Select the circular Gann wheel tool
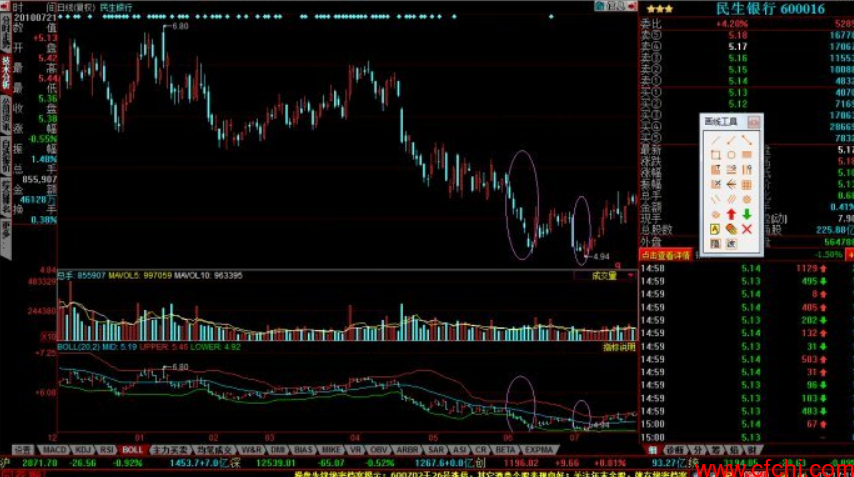Screen dimensions: 854x477 (x=747, y=199)
